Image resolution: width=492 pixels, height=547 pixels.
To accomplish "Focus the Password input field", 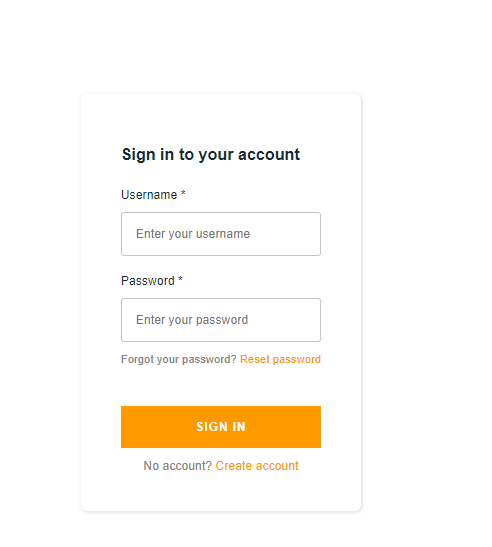I will click(221, 320).
